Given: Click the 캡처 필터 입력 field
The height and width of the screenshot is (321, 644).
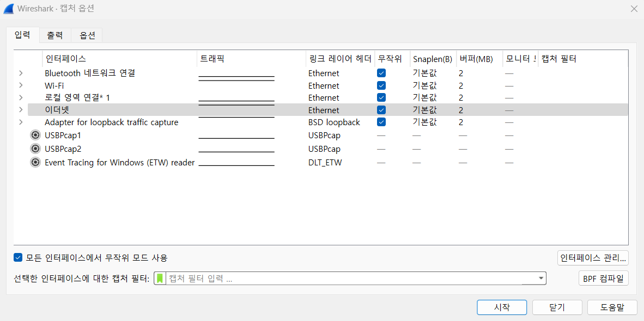Looking at the screenshot, I should coord(351,279).
